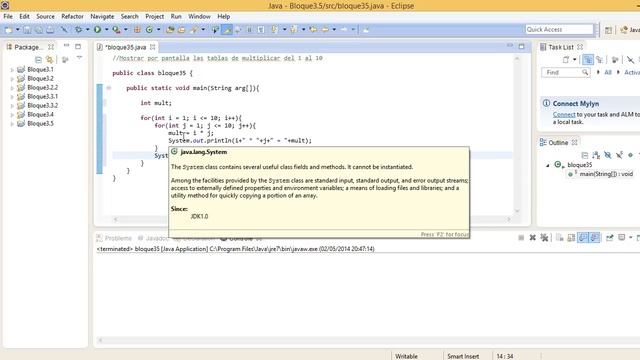Click Collapse All icon in Outline panel

coord(584,155)
